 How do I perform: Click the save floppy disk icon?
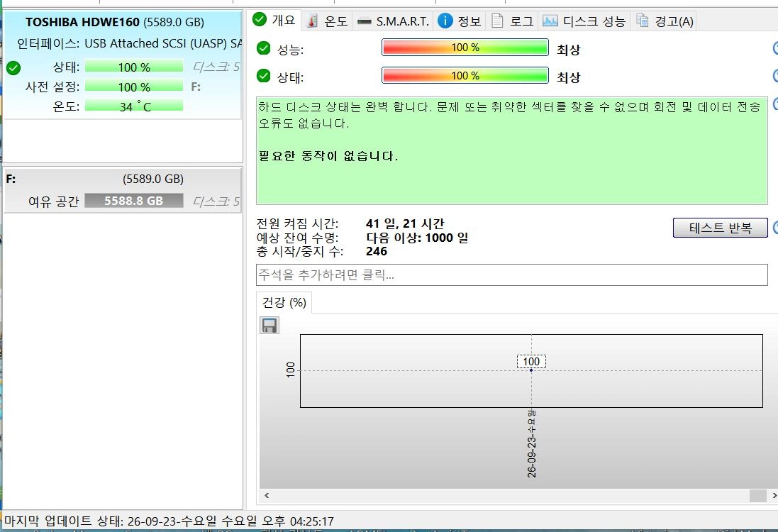pos(269,326)
